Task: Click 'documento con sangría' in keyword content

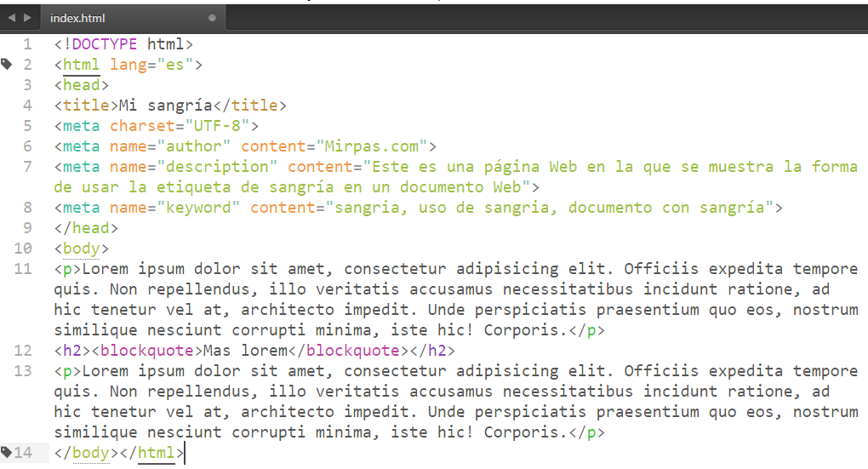Action: [x=666, y=209]
